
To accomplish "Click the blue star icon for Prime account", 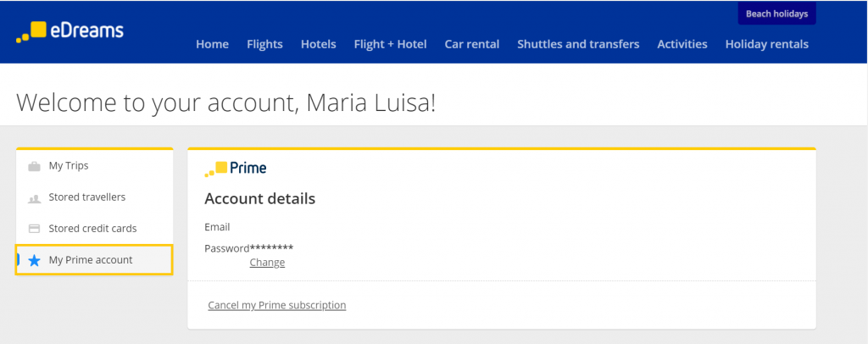I will (x=34, y=260).
